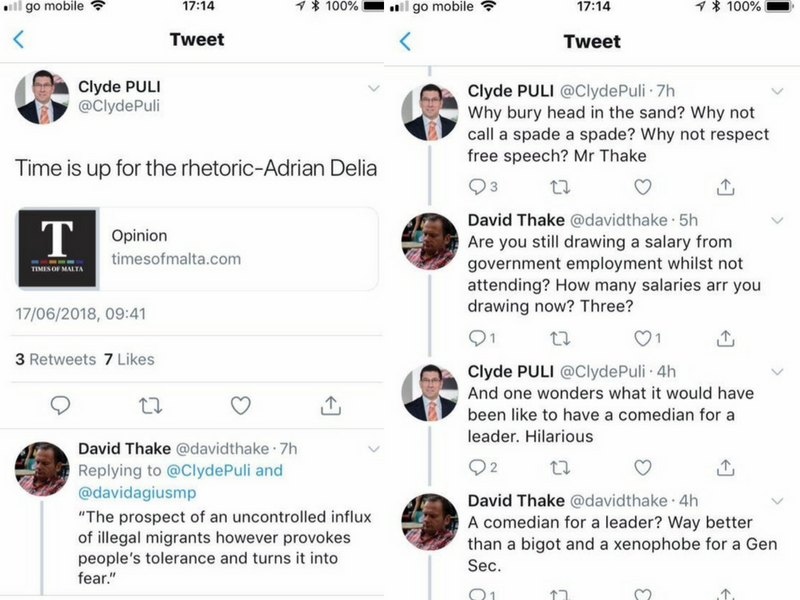800x600 pixels.
Task: Toggle retweet on 'Why bury head' tweet
Action: pos(561,186)
